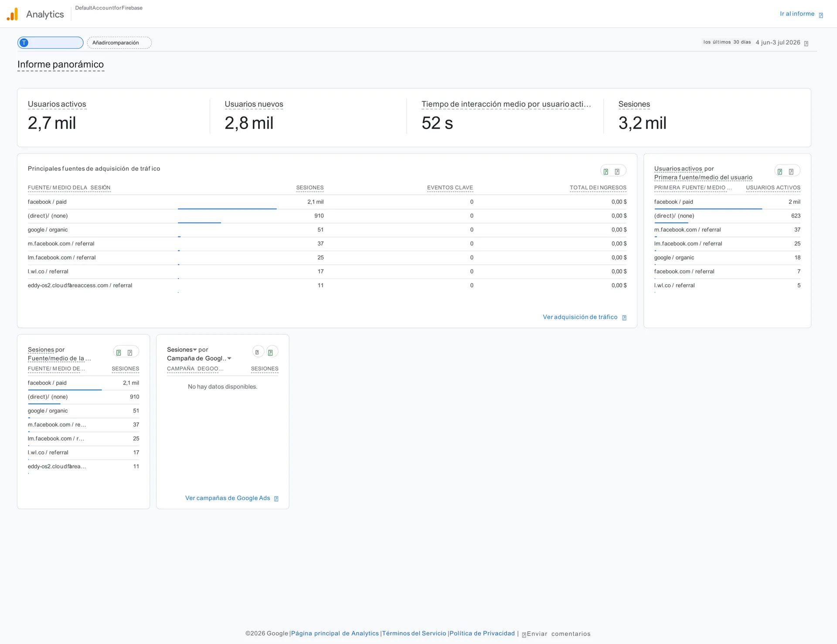Click the icon after the 4 jun-3 jul 2026 date
The height and width of the screenshot is (644, 837).
(x=806, y=44)
